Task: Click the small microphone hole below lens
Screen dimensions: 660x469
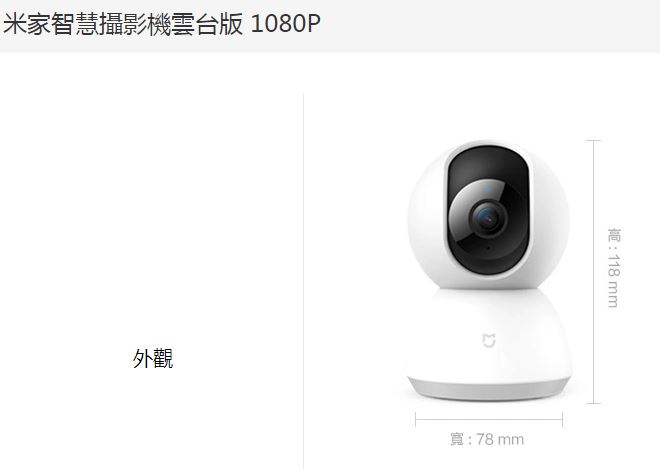Action: point(488,248)
